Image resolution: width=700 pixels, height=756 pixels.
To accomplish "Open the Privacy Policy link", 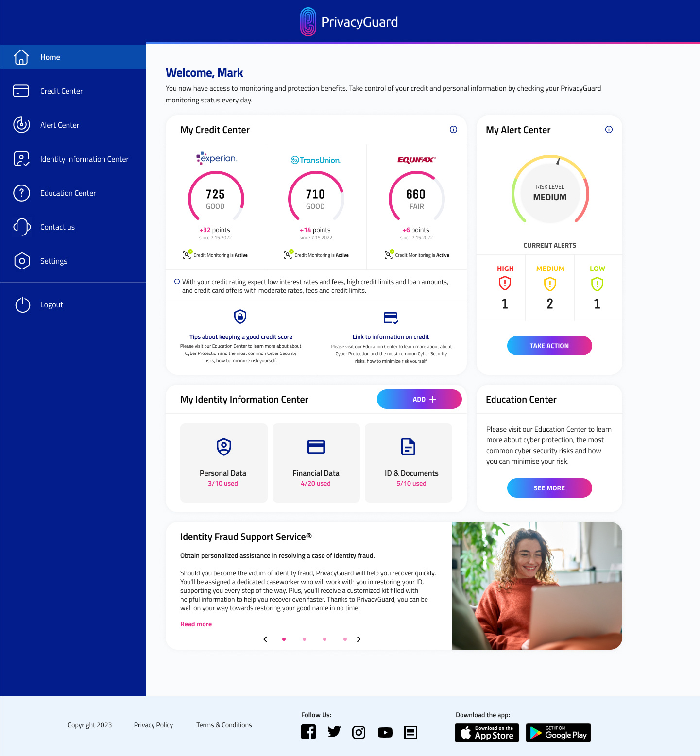I will point(153,725).
